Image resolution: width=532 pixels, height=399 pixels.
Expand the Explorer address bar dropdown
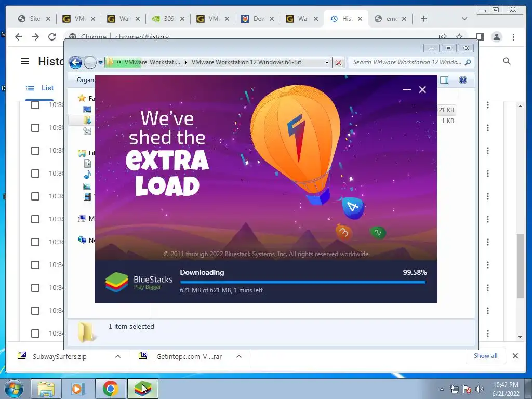click(x=327, y=63)
